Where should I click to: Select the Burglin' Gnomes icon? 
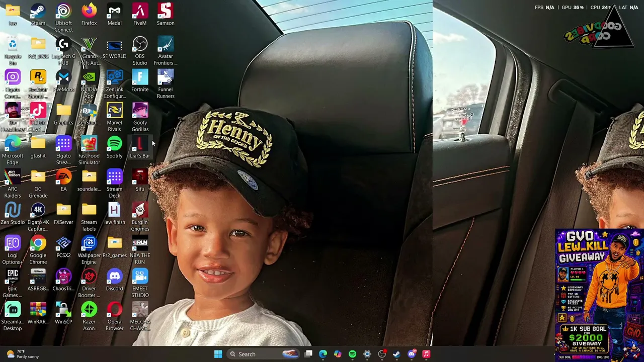(140, 217)
